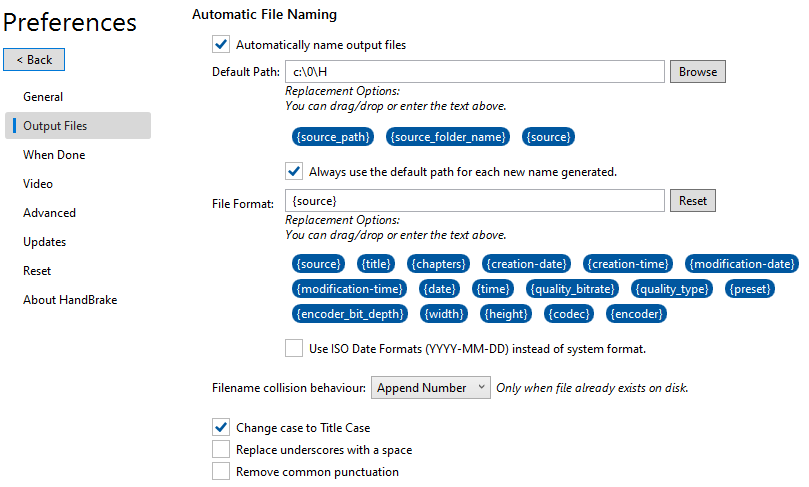Viewport: 809px width, 487px height.
Task: Enable Replace underscores with a space
Action: tap(221, 450)
